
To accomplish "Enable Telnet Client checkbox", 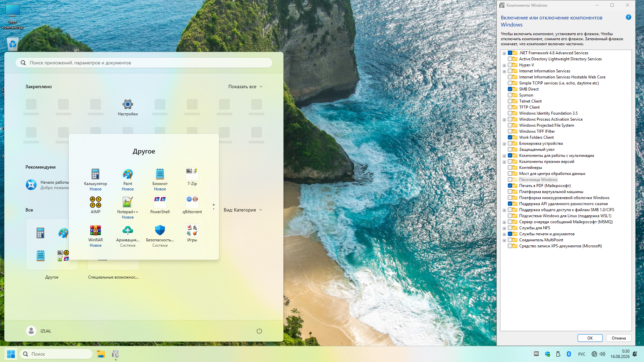I will pyautogui.click(x=510, y=101).
